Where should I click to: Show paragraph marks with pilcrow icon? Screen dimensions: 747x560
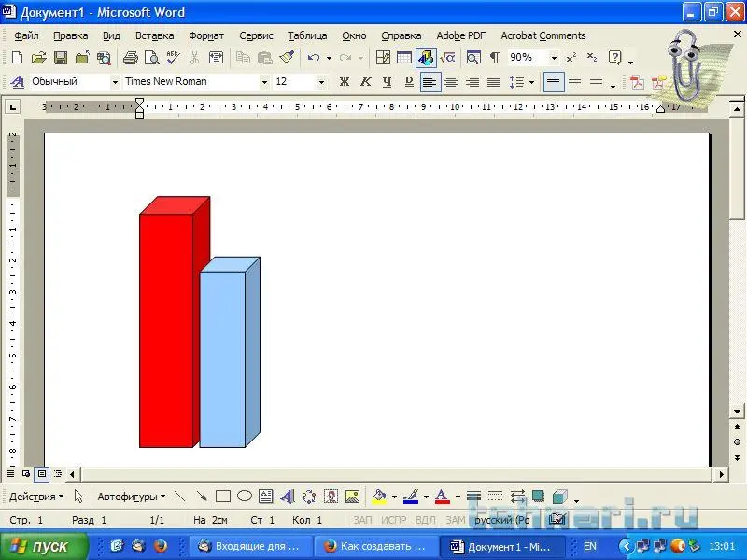[495, 58]
